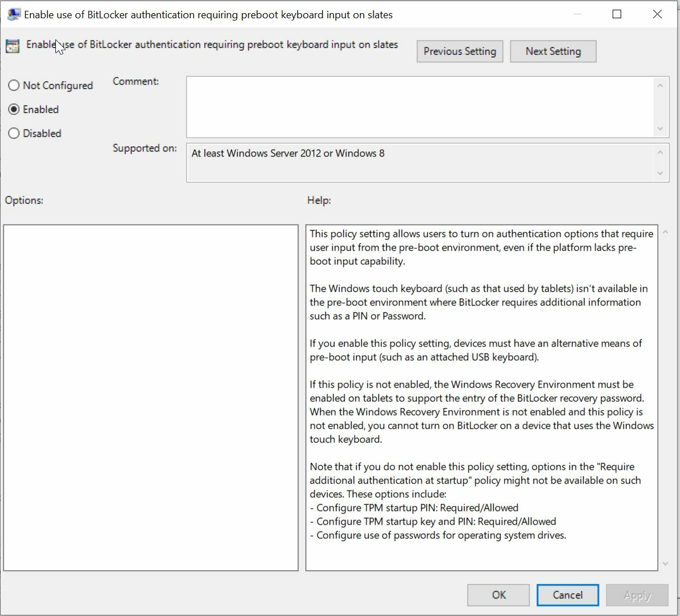
Task: Minimize the policy setting window
Action: point(577,14)
